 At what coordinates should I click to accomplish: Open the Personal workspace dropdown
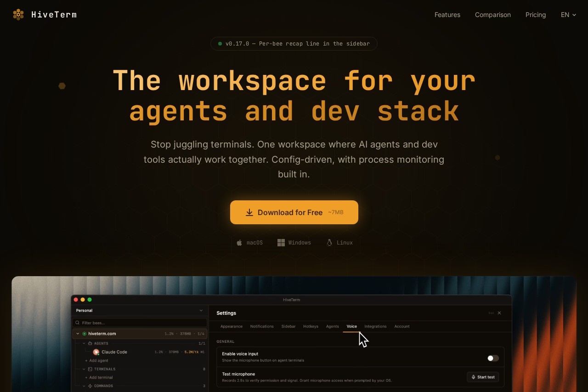(x=140, y=311)
